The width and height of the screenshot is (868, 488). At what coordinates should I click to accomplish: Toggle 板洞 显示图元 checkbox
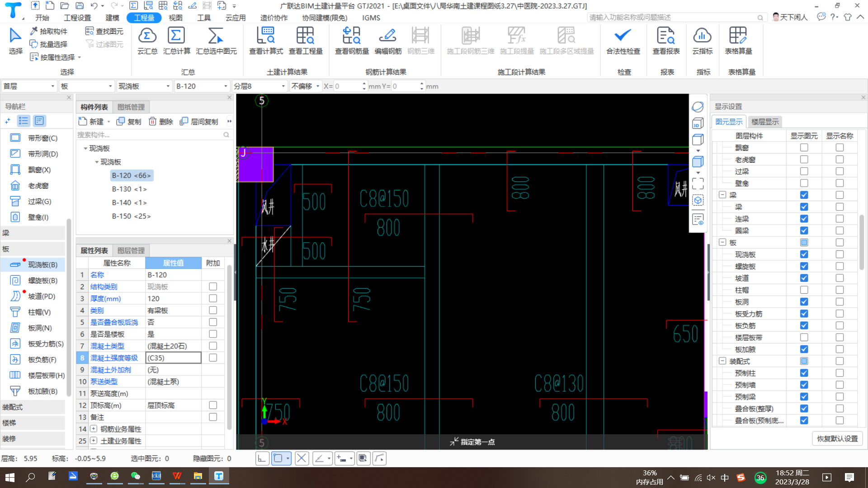pyautogui.click(x=804, y=302)
